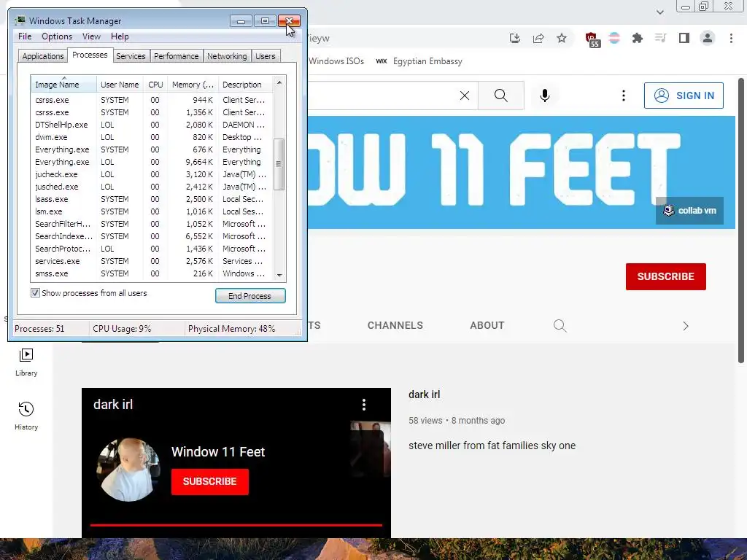Open YouTube settings three-dot menu

tap(623, 96)
